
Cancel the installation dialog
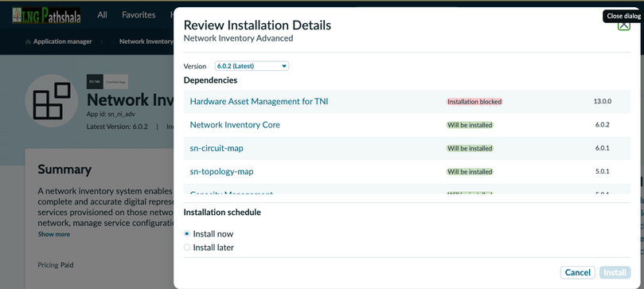click(x=577, y=272)
